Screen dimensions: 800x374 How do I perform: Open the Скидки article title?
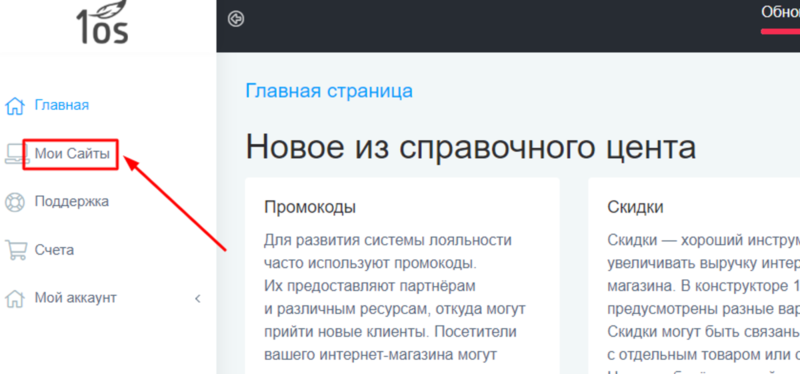635,207
